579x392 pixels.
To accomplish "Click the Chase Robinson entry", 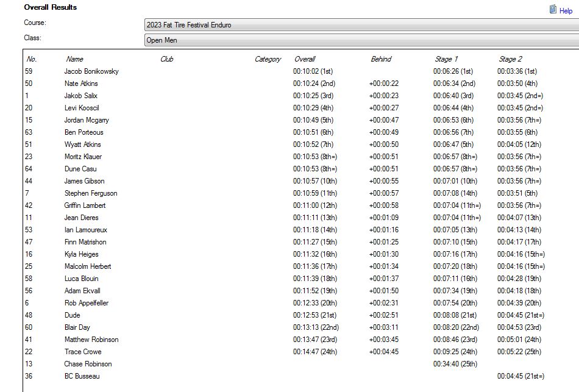I will click(88, 364).
